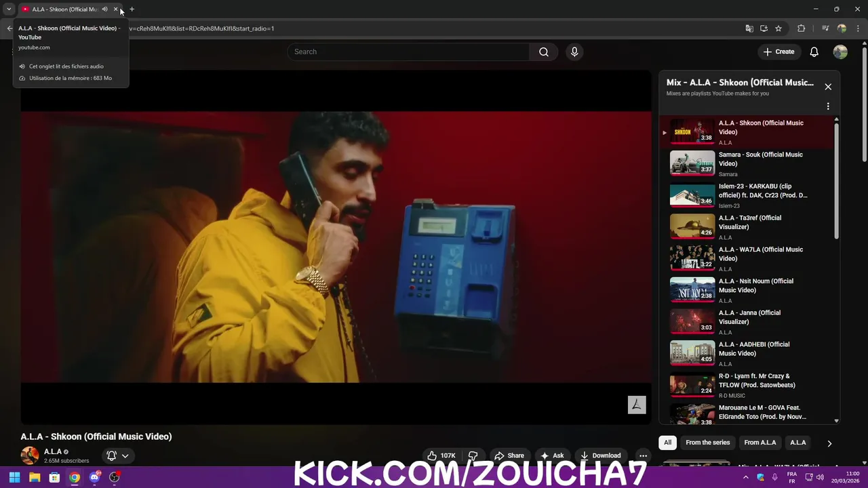Open the video title A.L.A - Shkoon text
This screenshot has height=488, width=868.
point(96,436)
